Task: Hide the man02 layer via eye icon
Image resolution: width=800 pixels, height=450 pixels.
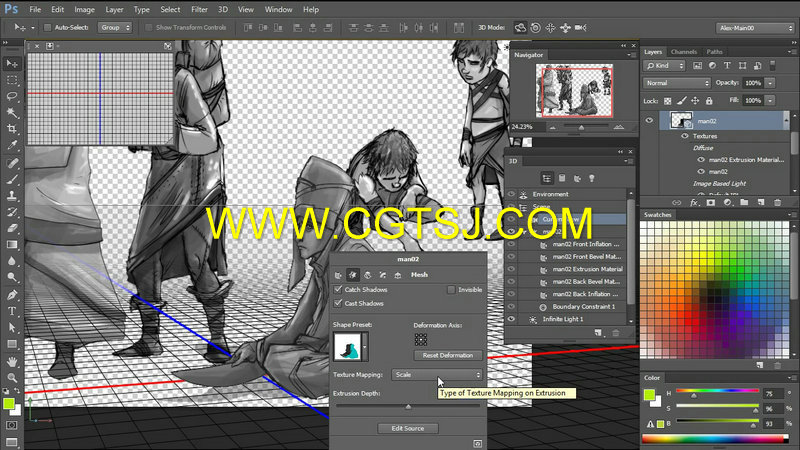Action: (649, 121)
